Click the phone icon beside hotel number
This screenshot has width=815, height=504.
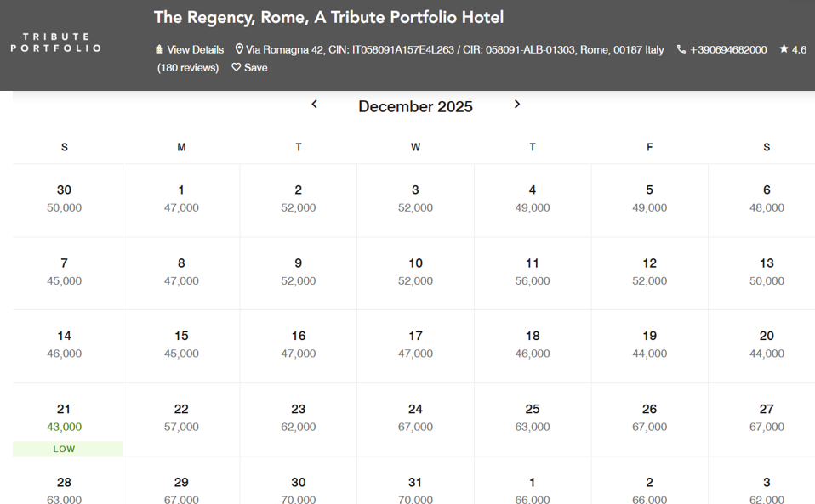681,49
